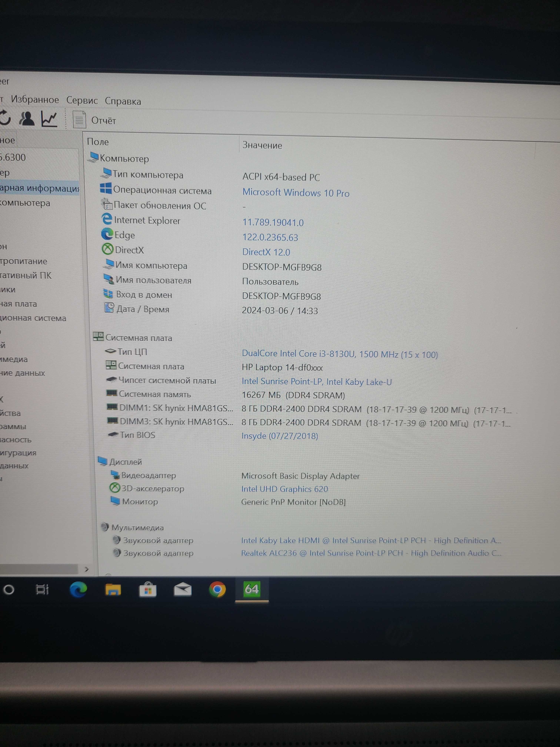This screenshot has width=560, height=747.
Task: Click the Системная память row icon
Action: pyautogui.click(x=112, y=393)
